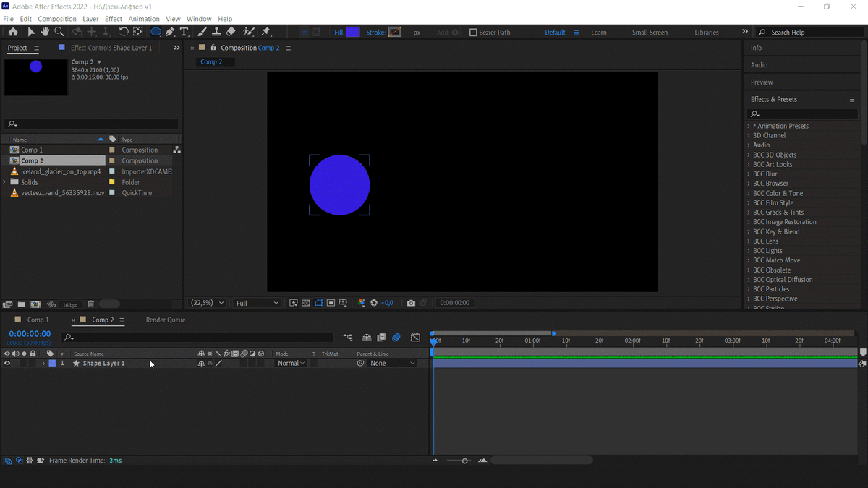Viewport: 868px width, 488px height.
Task: Expand the 3D Channel effects category
Action: 749,135
